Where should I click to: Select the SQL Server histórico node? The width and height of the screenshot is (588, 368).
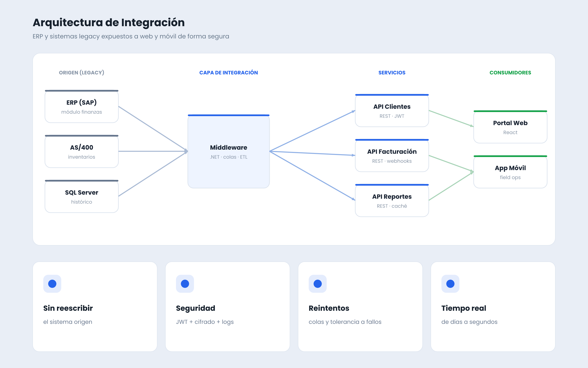point(82,196)
